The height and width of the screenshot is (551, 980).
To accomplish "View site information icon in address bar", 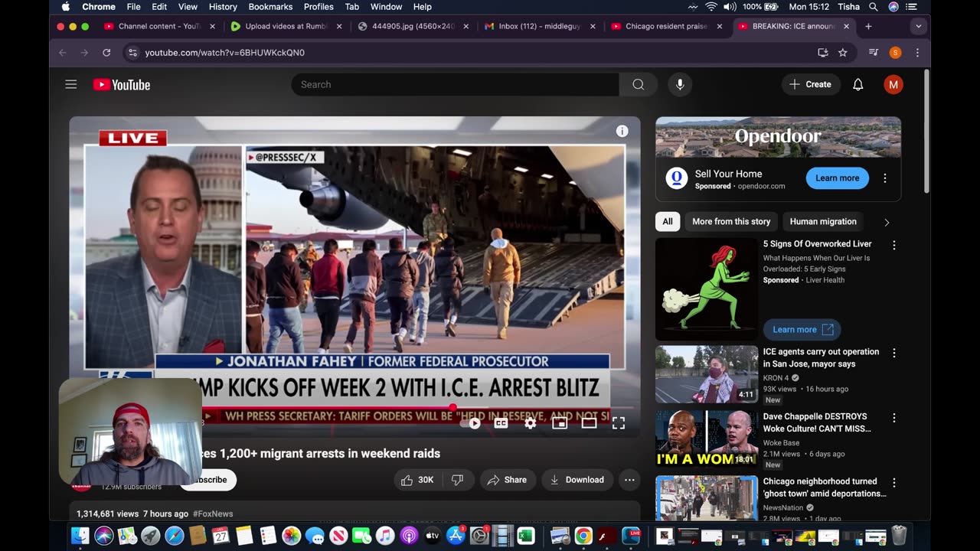I will click(x=132, y=53).
